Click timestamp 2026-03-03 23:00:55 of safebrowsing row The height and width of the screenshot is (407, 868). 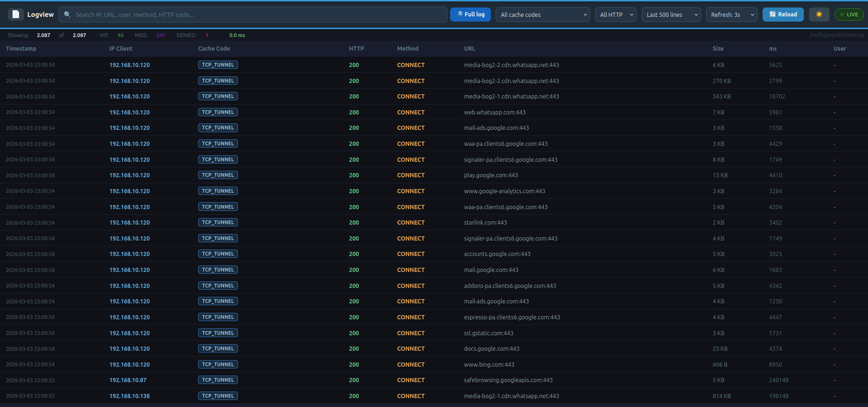(x=30, y=380)
